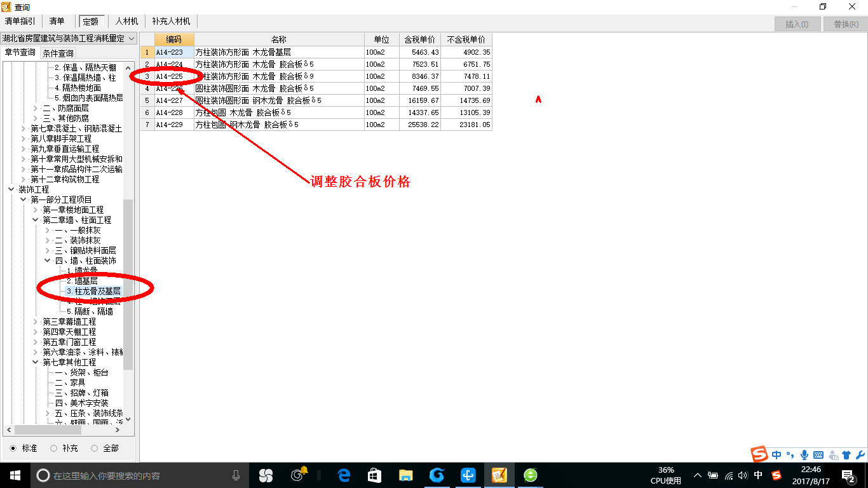Open Sogou soft keyboard icon

click(x=818, y=455)
